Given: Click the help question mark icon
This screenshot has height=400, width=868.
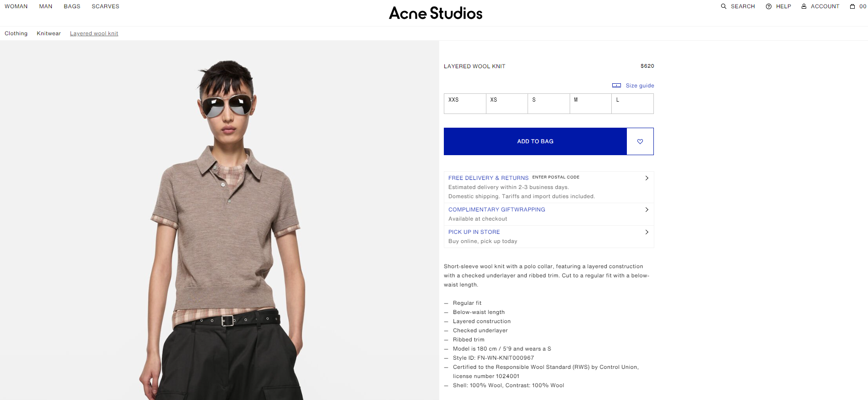Looking at the screenshot, I should [769, 6].
